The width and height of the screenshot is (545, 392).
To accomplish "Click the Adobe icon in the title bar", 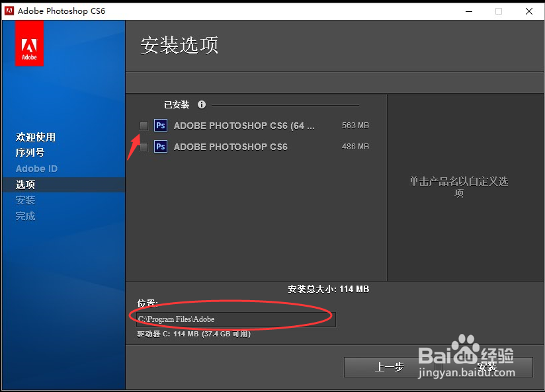I will tap(9, 11).
